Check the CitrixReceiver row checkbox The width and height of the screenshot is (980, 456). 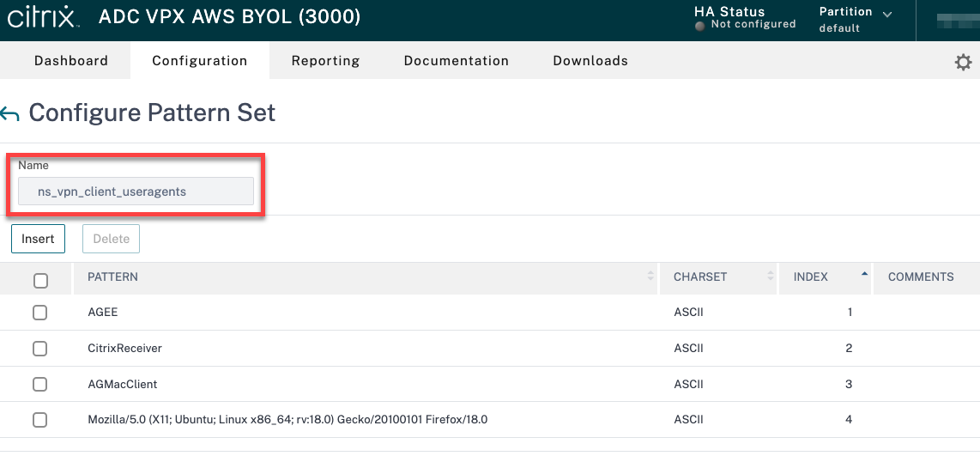40,349
